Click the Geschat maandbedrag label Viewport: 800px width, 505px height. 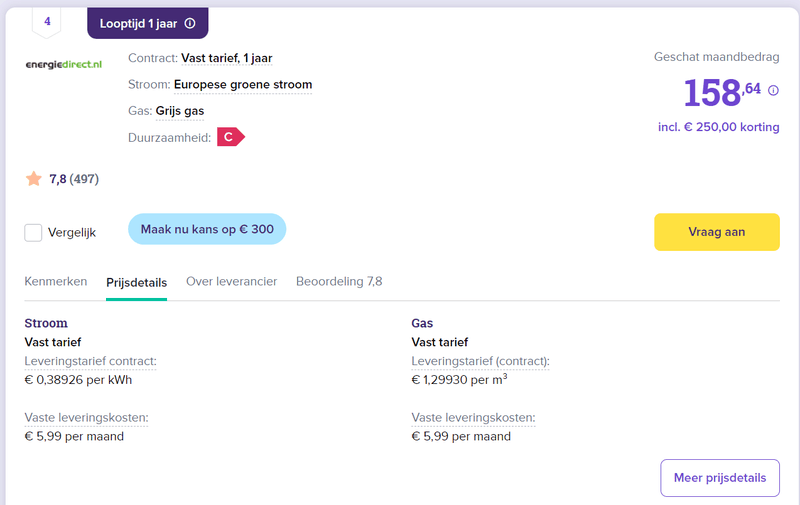pyautogui.click(x=716, y=57)
